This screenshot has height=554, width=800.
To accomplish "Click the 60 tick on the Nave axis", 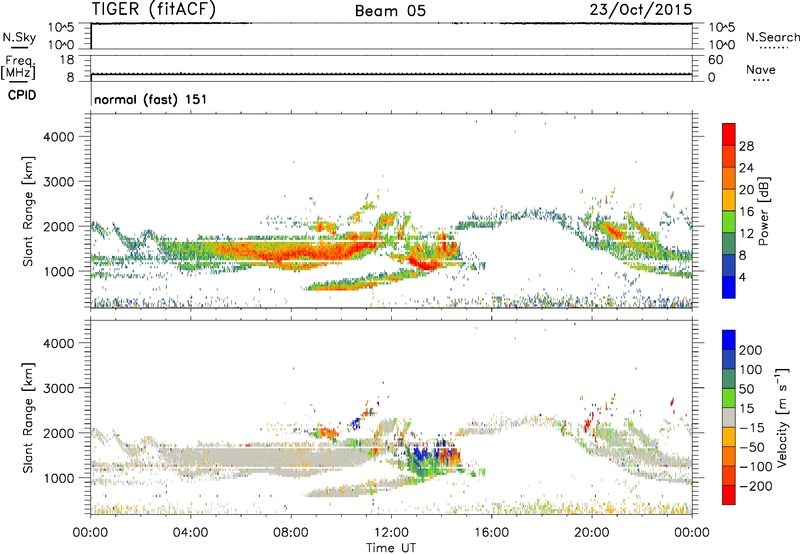I will [x=715, y=60].
